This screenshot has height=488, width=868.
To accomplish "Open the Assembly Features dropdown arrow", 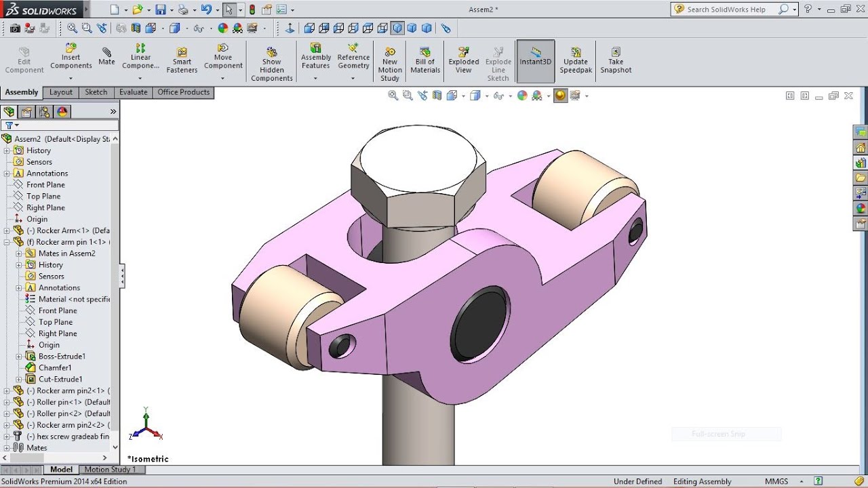I will point(315,78).
